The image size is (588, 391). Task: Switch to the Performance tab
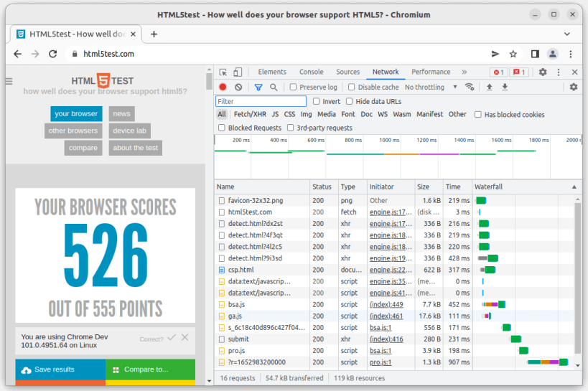click(431, 72)
